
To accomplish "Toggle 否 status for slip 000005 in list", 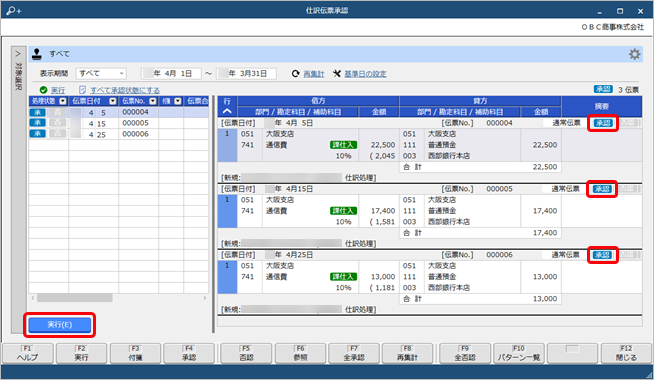I will tap(58, 123).
